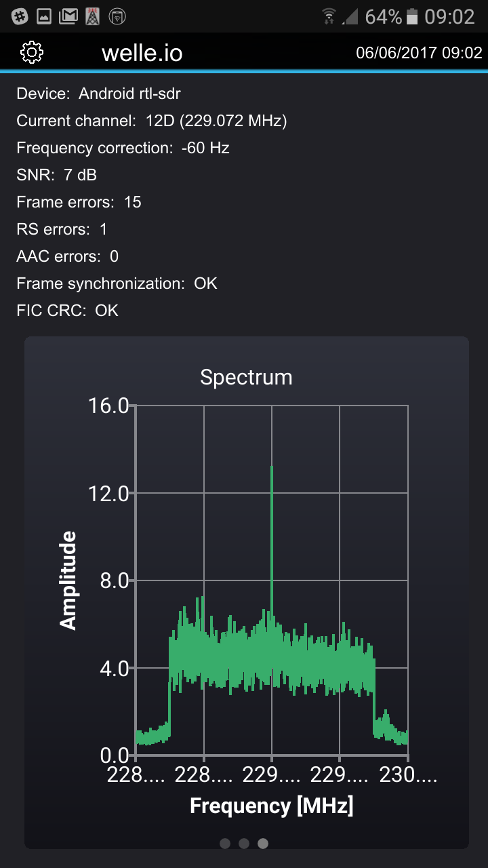Open the settings gear icon
Image resolution: width=488 pixels, height=868 pixels.
click(32, 52)
